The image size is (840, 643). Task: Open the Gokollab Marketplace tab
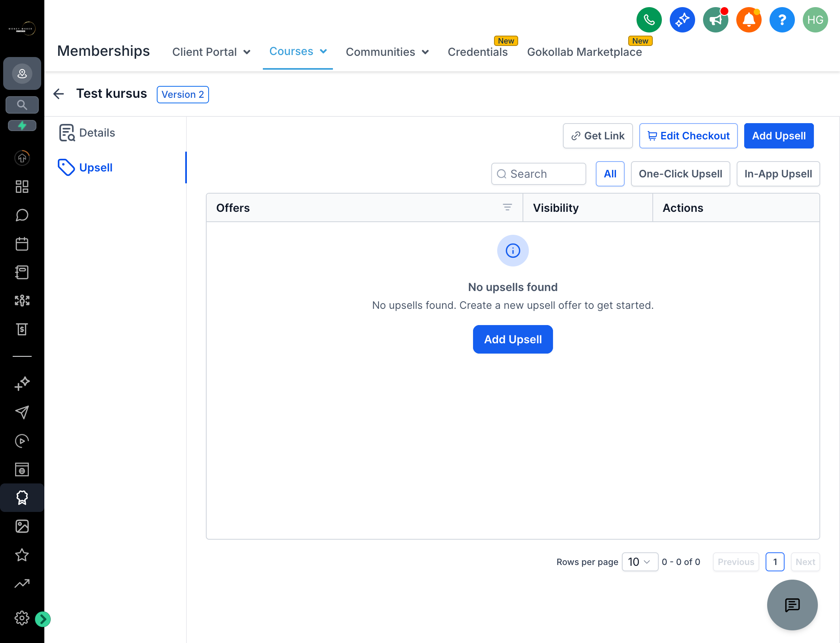click(585, 52)
